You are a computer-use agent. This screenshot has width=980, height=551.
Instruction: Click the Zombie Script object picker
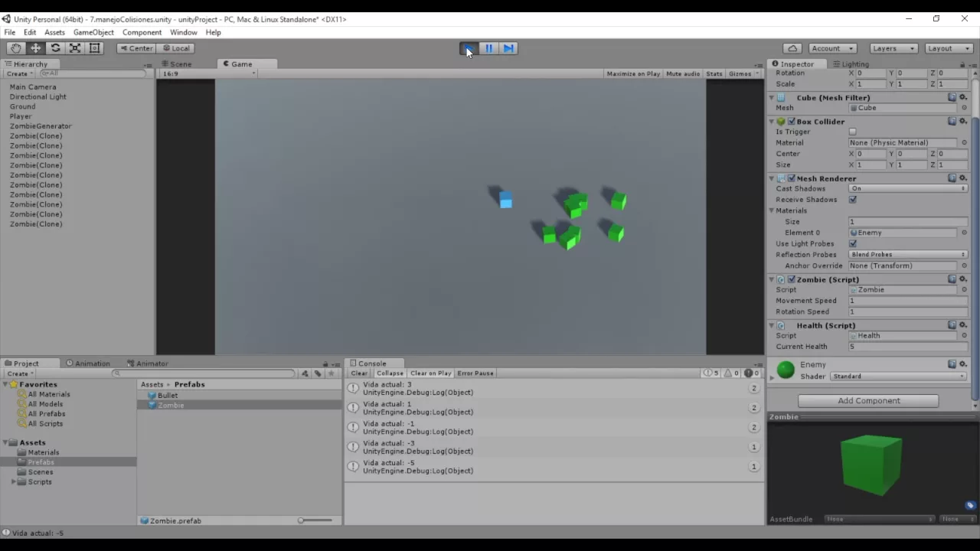pyautogui.click(x=964, y=290)
